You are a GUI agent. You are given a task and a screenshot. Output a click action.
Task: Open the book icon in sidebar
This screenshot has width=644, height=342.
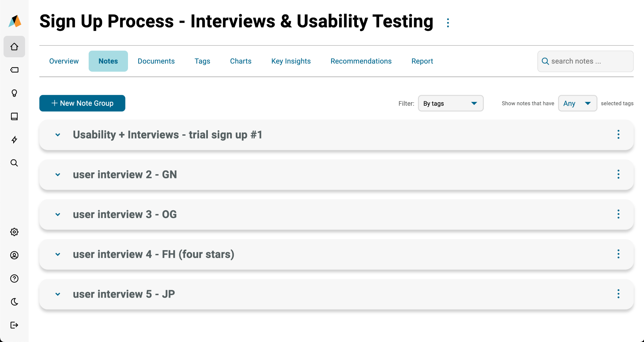coord(14,116)
